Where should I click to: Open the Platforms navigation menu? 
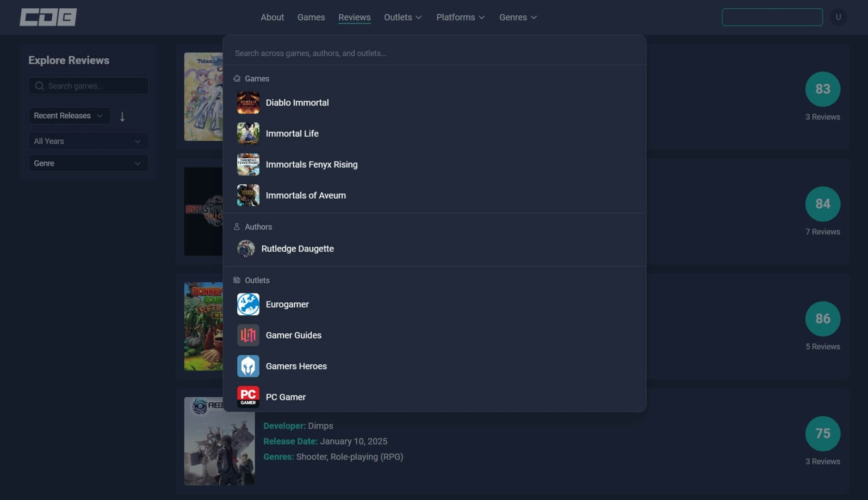[460, 17]
